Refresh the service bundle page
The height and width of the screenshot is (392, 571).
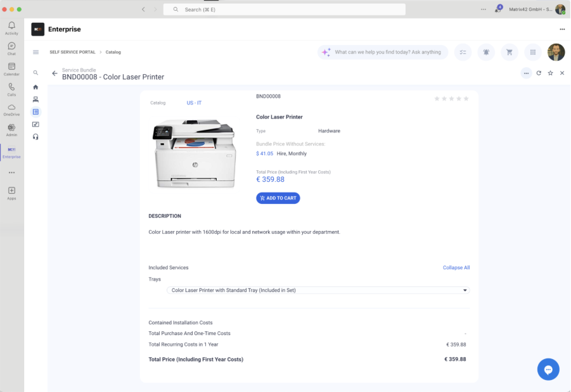pos(539,73)
